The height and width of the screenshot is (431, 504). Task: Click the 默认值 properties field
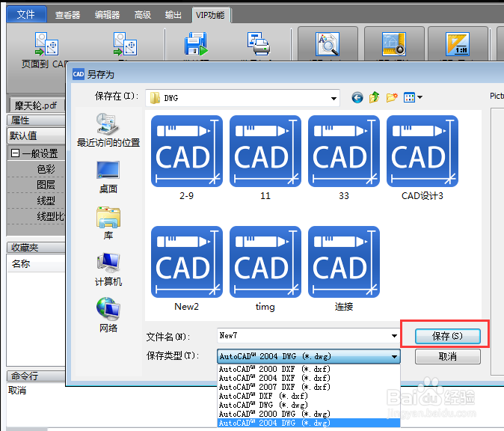click(x=36, y=135)
